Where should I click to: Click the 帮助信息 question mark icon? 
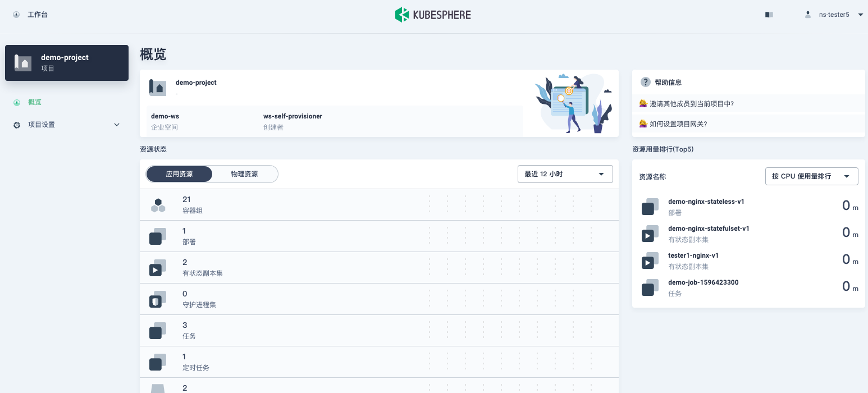pos(646,82)
